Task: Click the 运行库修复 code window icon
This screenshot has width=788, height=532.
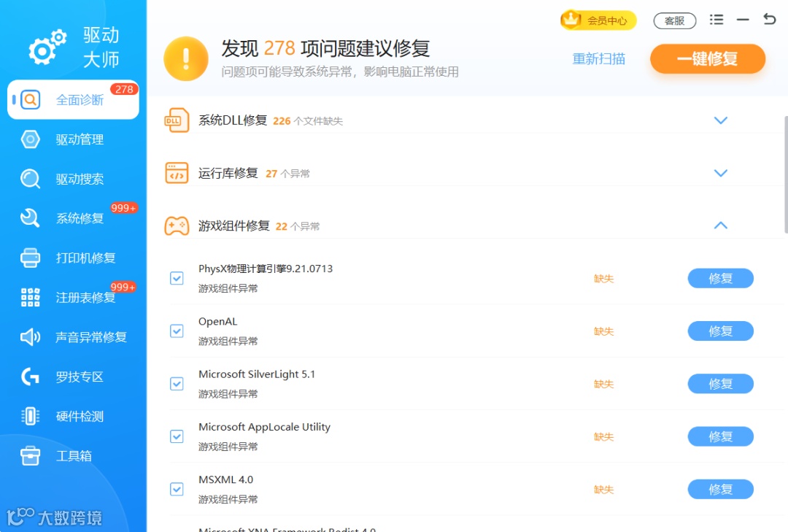Action: pyautogui.click(x=177, y=173)
